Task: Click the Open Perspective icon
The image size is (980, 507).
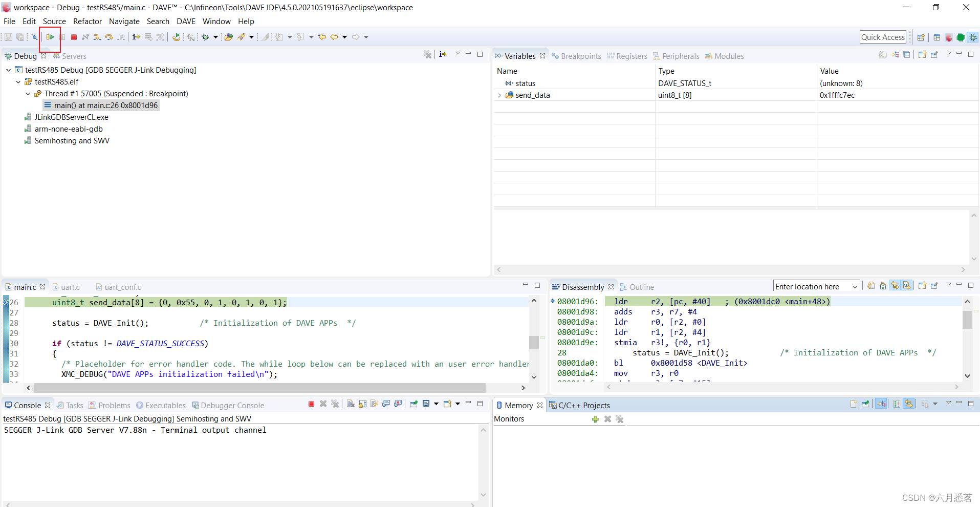Action: (921, 37)
